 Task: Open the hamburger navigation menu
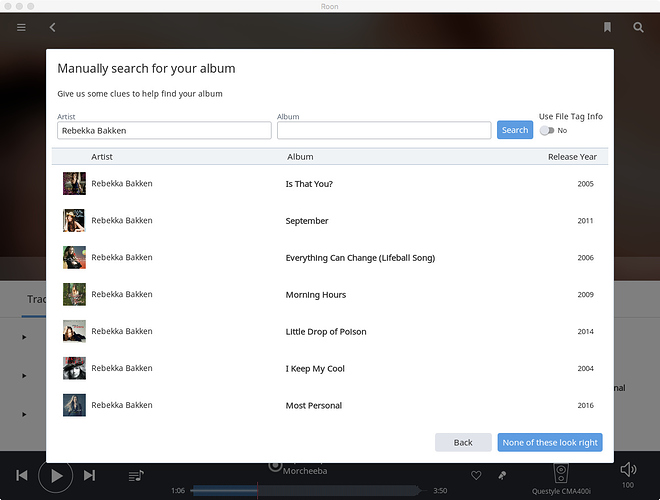21,27
